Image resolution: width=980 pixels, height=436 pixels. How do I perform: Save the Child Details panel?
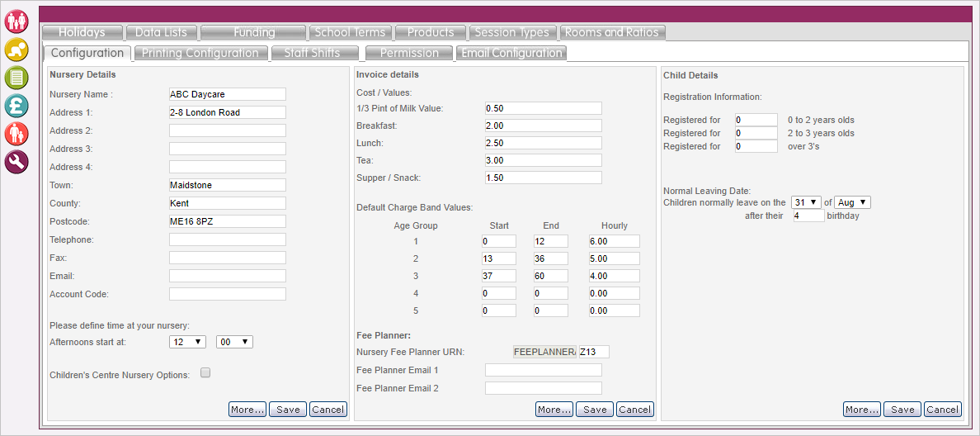point(902,410)
